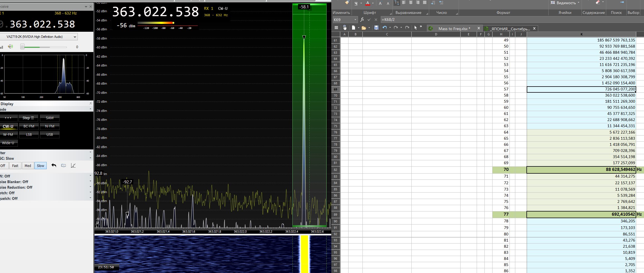
Task: Expand the Noise Reduction: Off section
Action: (x=90, y=187)
